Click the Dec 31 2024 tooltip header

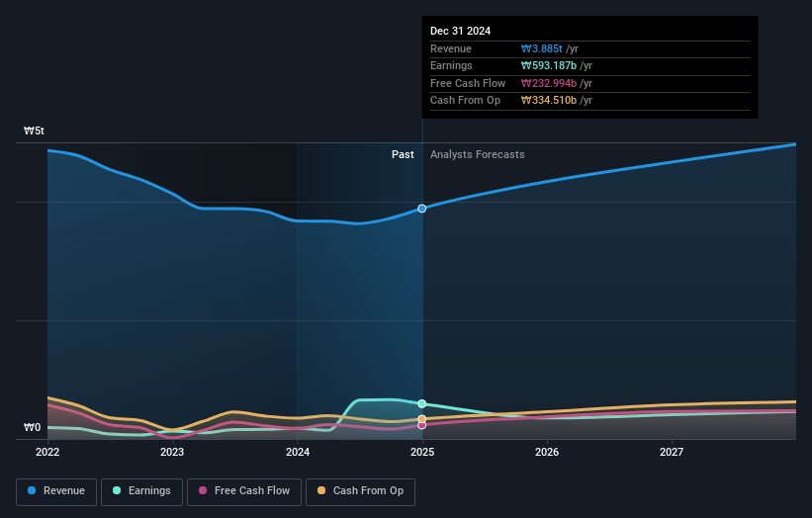pyautogui.click(x=460, y=31)
